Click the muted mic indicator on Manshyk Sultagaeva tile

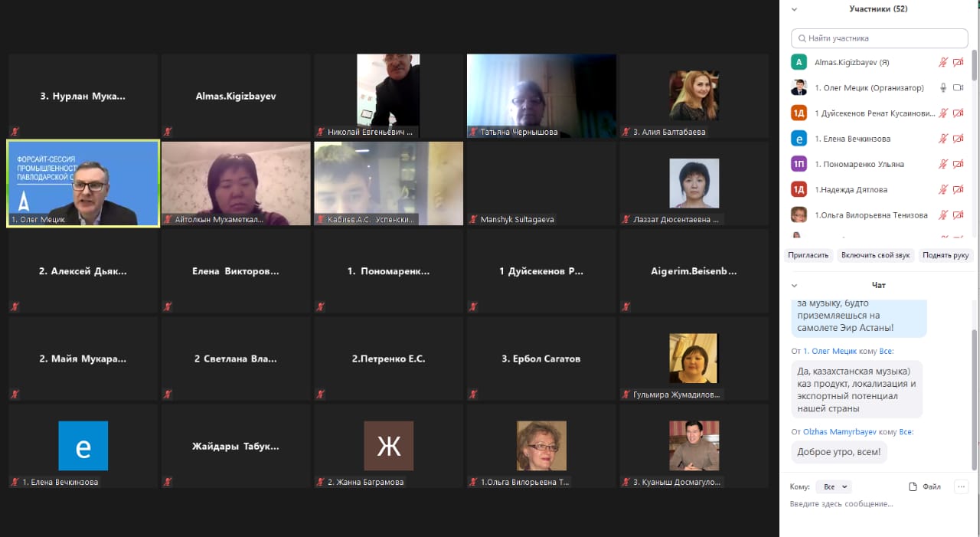click(473, 219)
